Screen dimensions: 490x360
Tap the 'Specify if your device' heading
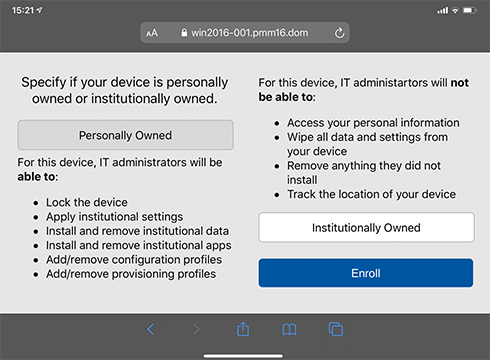125,90
